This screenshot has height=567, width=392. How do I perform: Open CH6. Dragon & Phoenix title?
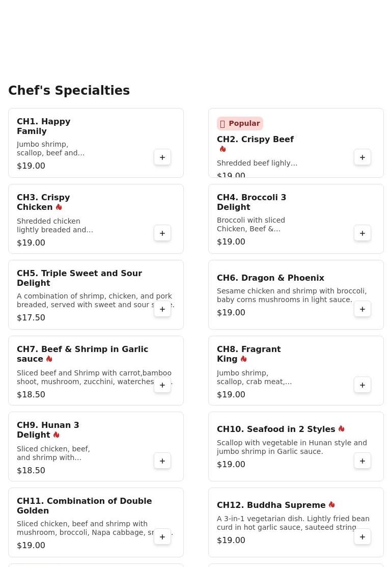click(x=270, y=278)
